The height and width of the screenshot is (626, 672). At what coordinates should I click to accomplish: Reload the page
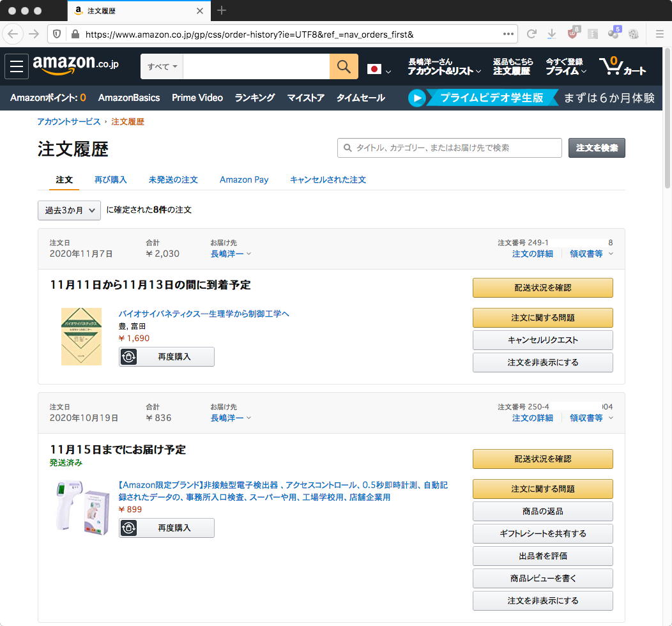[531, 34]
